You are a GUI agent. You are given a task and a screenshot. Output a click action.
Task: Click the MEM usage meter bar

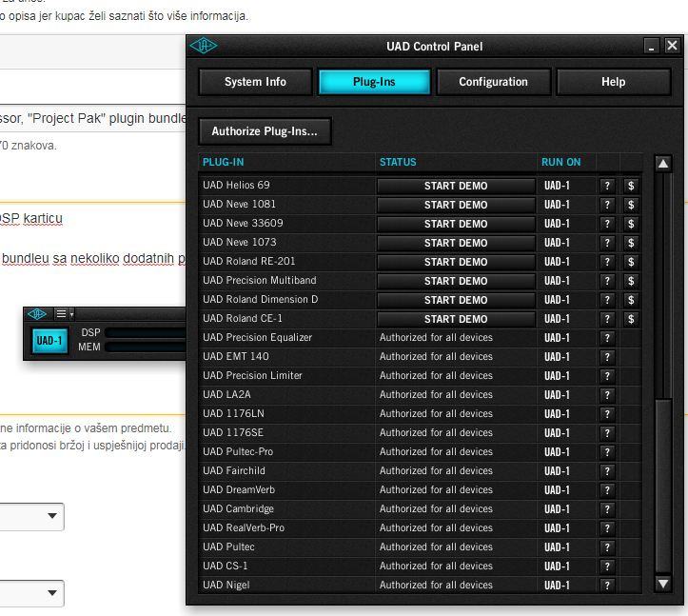point(147,348)
